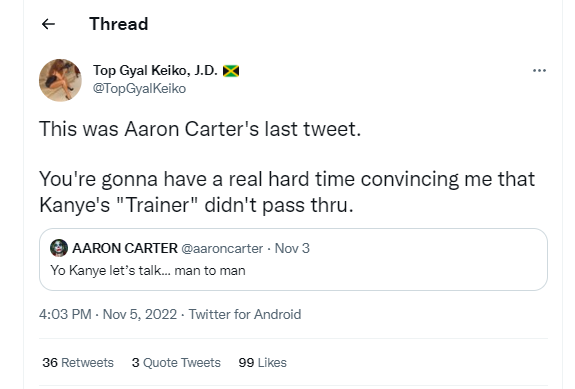Click the @aaroncarter handle

click(x=222, y=249)
